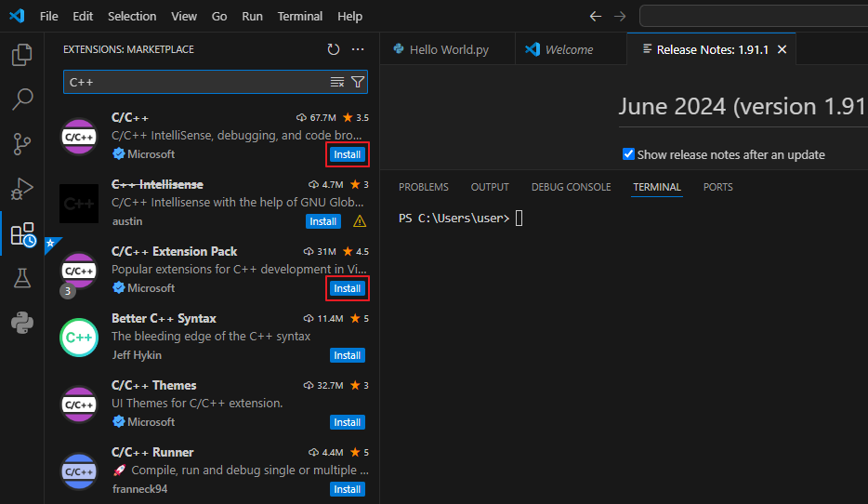Click the Better C++ Syntax extension icon
The width and height of the screenshot is (868, 504).
[79, 337]
